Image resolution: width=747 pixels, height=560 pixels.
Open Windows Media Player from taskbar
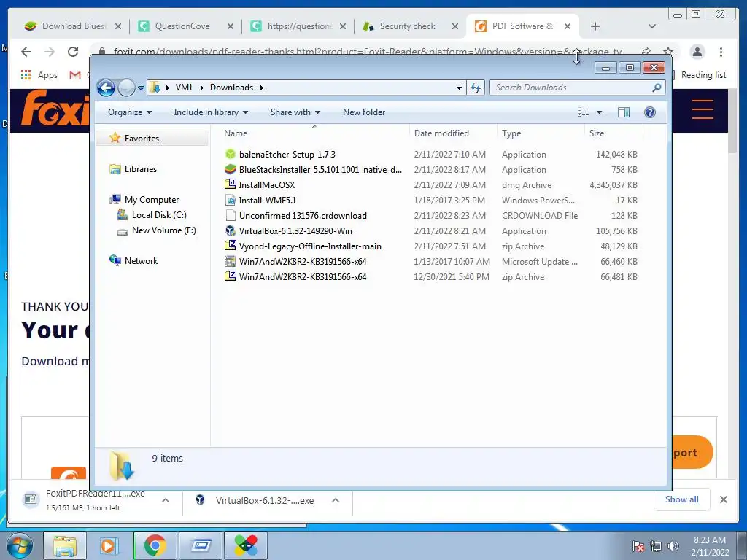point(108,545)
